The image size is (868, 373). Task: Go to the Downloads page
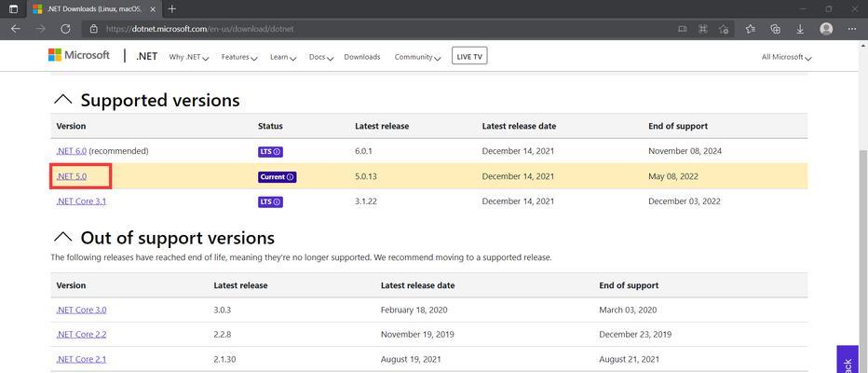tap(362, 57)
